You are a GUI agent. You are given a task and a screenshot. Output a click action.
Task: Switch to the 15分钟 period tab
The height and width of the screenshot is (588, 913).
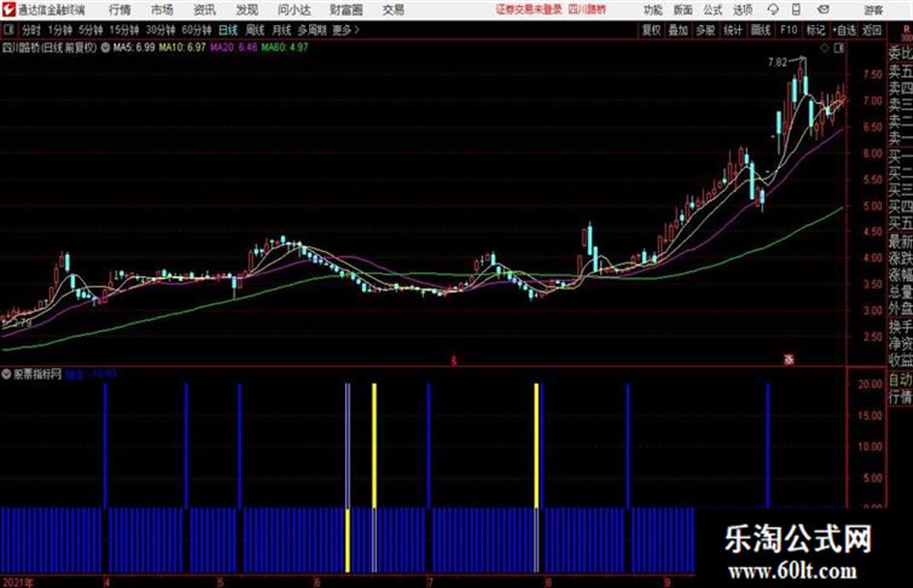124,30
